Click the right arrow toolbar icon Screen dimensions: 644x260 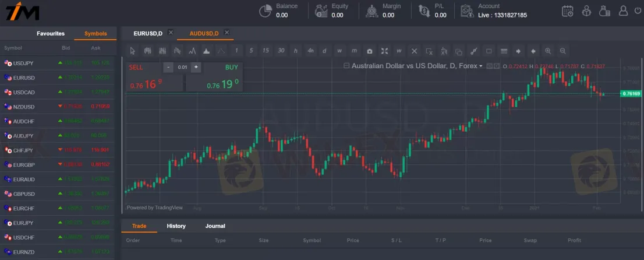518,51
